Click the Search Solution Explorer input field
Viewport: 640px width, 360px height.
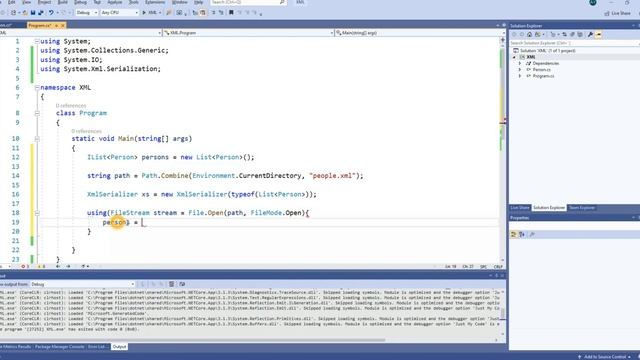[573, 43]
